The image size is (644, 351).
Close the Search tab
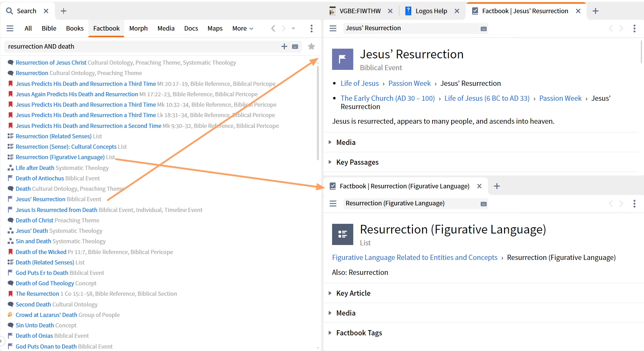(46, 11)
